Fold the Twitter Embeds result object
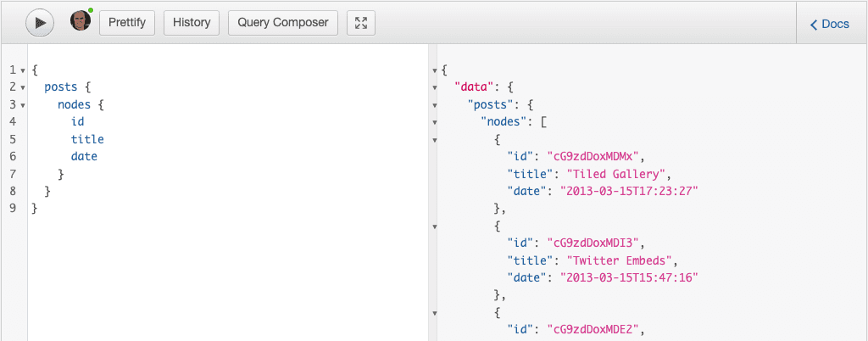The image size is (868, 341). coord(434,226)
